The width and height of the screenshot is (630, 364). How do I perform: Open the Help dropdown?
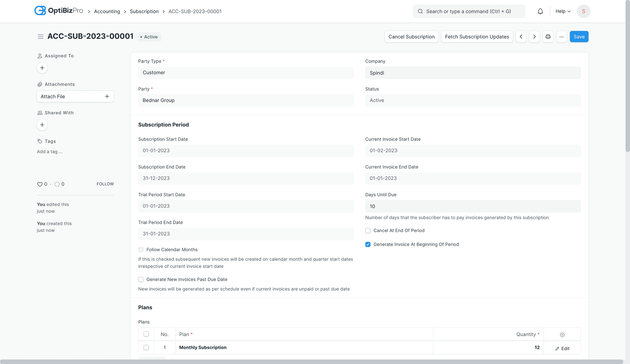pos(562,11)
